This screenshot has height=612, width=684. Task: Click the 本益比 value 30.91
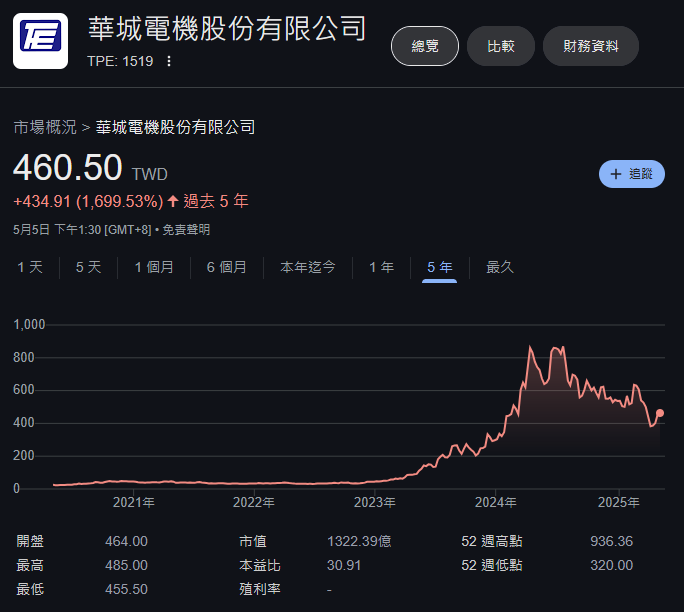click(344, 565)
